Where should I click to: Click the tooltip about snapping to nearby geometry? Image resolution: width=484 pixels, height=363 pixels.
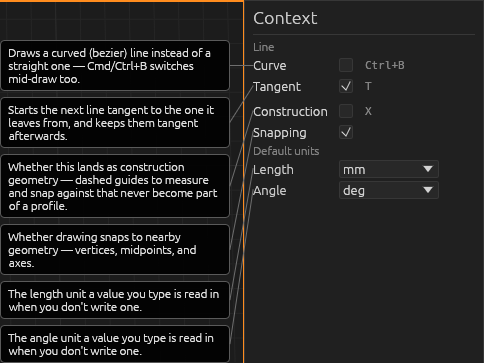point(115,250)
